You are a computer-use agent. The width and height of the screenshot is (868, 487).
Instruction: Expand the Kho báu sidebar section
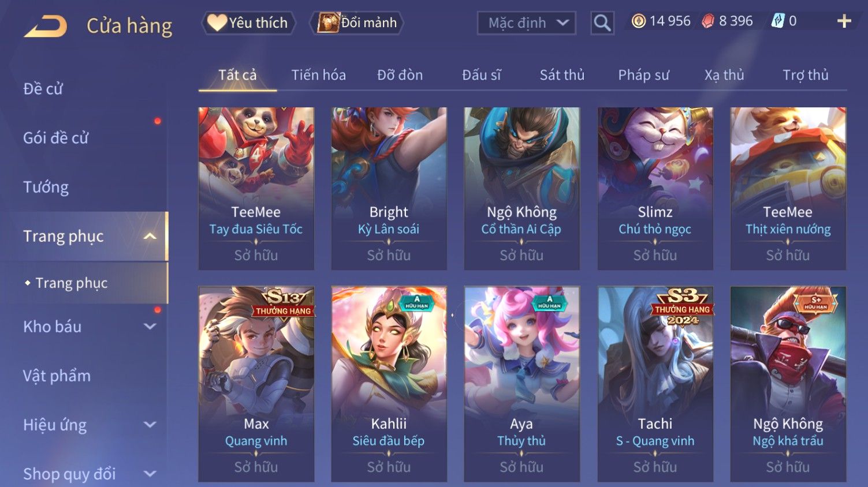click(150, 327)
